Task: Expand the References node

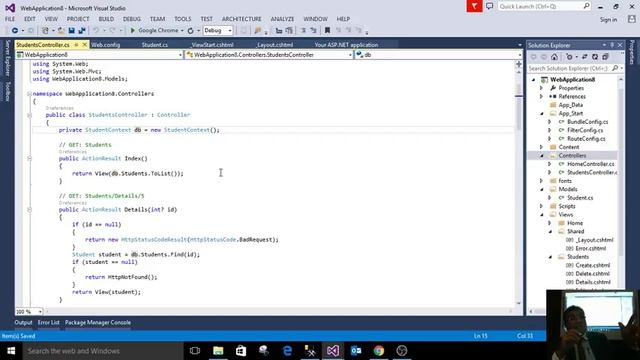Action: (x=542, y=97)
